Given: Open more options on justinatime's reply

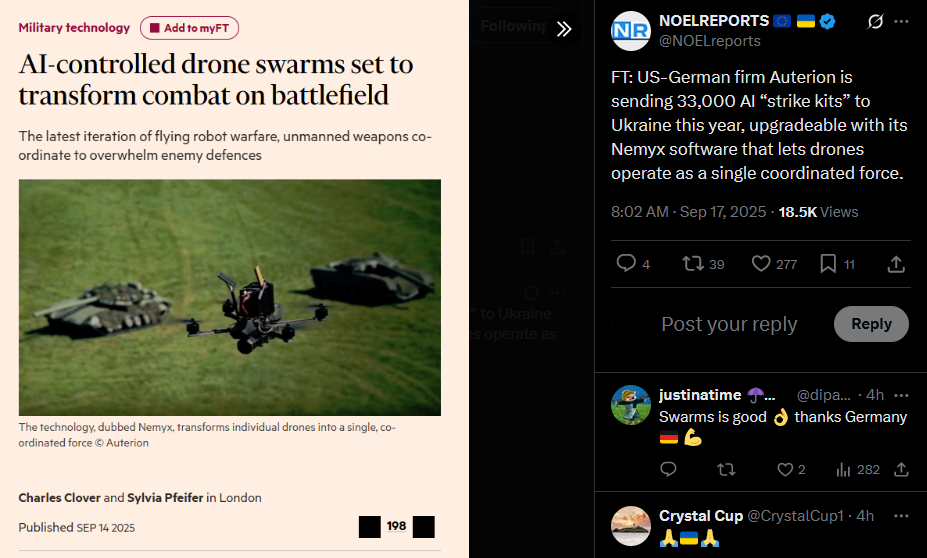Looking at the screenshot, I should click(901, 395).
